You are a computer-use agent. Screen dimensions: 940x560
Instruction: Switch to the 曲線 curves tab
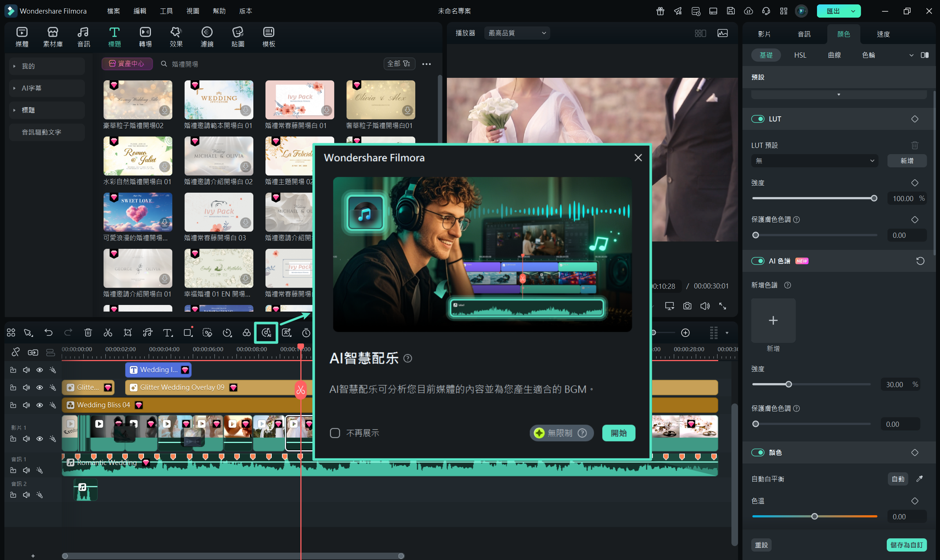tap(834, 55)
